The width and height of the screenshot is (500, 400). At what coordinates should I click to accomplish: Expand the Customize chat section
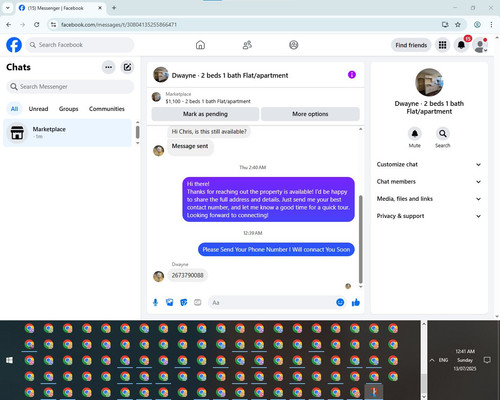(429, 164)
